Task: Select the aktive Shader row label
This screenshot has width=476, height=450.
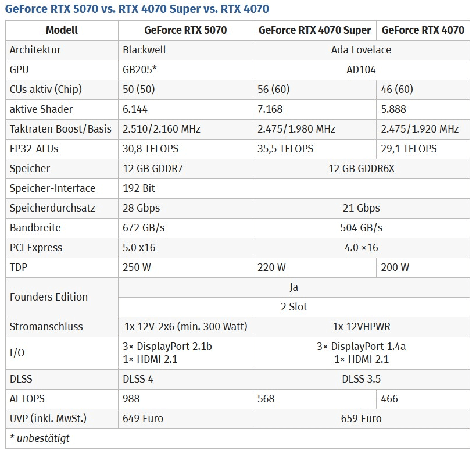Action: (41, 109)
